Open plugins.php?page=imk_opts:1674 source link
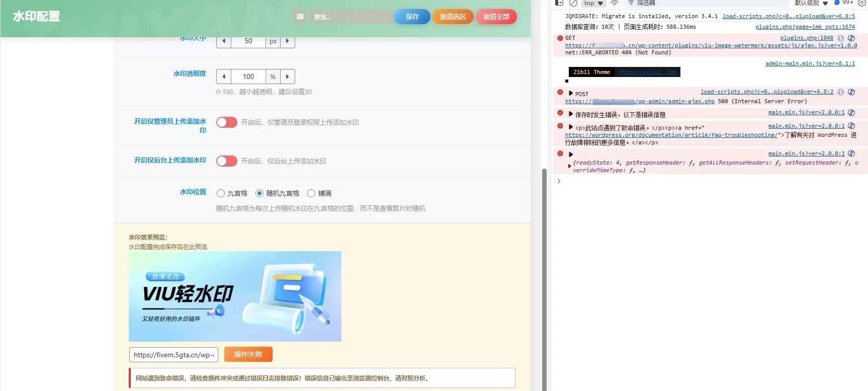Screen dimensions: 868x391 (x=805, y=27)
